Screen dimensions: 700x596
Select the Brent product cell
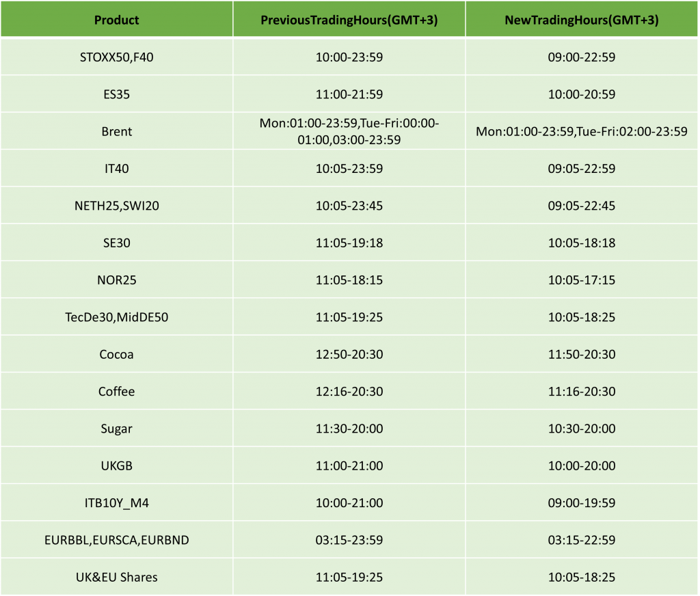[x=116, y=131]
